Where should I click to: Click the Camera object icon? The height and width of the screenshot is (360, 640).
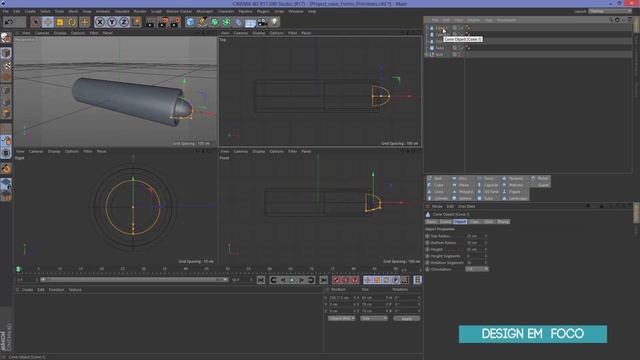[262, 22]
